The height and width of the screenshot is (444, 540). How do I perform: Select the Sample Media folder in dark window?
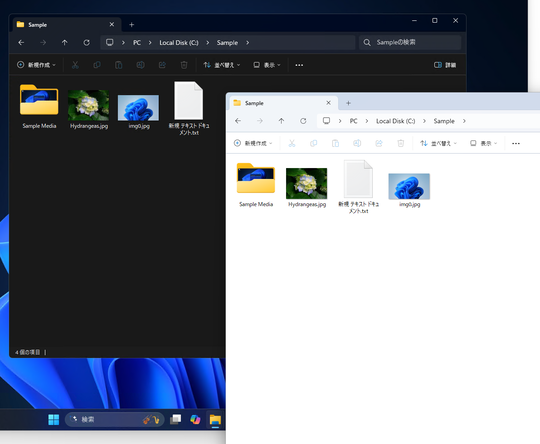pyautogui.click(x=39, y=106)
